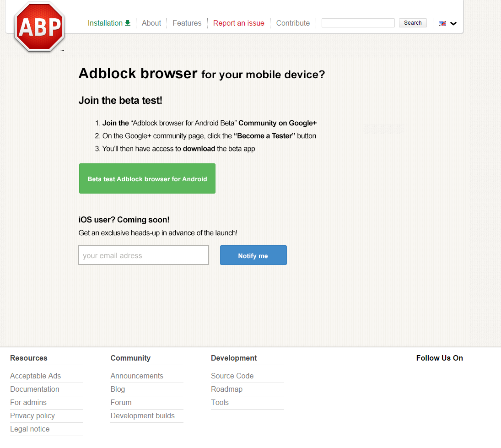Image resolution: width=501 pixels, height=448 pixels.
Task: Open the Source Code link
Action: point(232,376)
